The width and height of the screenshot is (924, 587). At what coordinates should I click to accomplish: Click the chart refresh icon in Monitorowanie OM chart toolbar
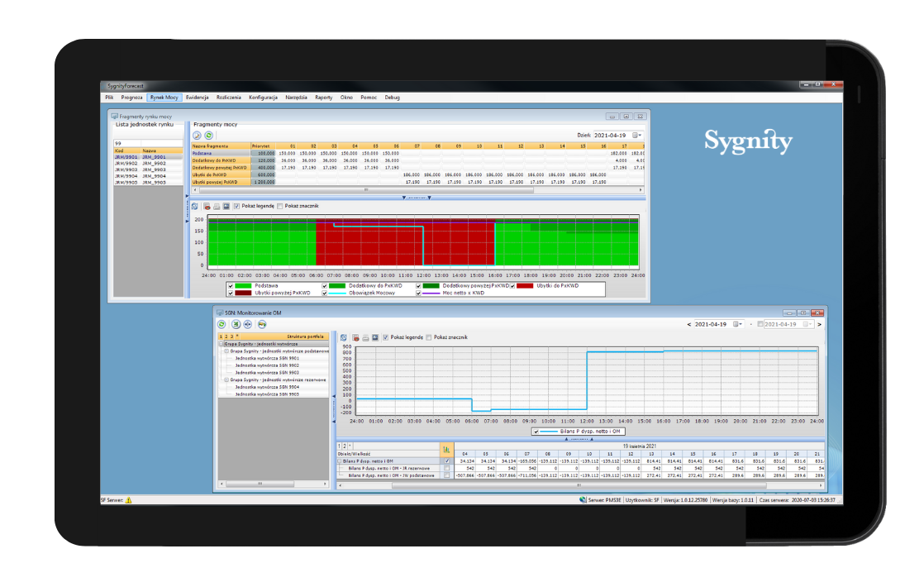tap(344, 337)
